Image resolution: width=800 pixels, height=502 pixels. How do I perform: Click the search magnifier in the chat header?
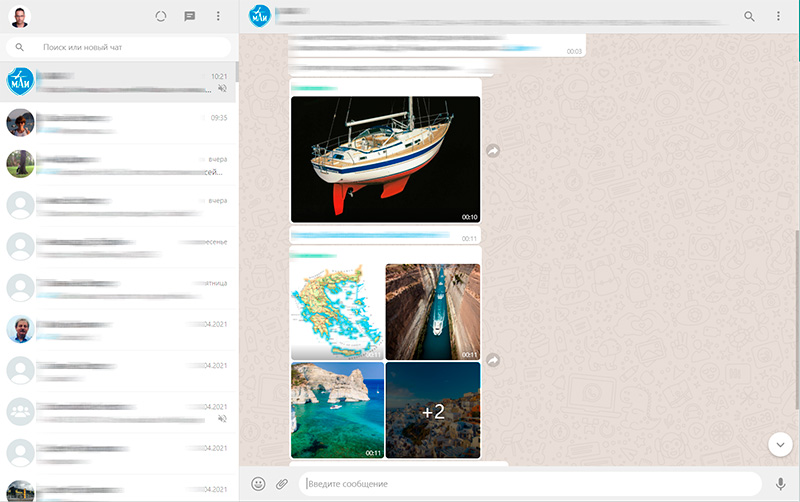(x=750, y=16)
